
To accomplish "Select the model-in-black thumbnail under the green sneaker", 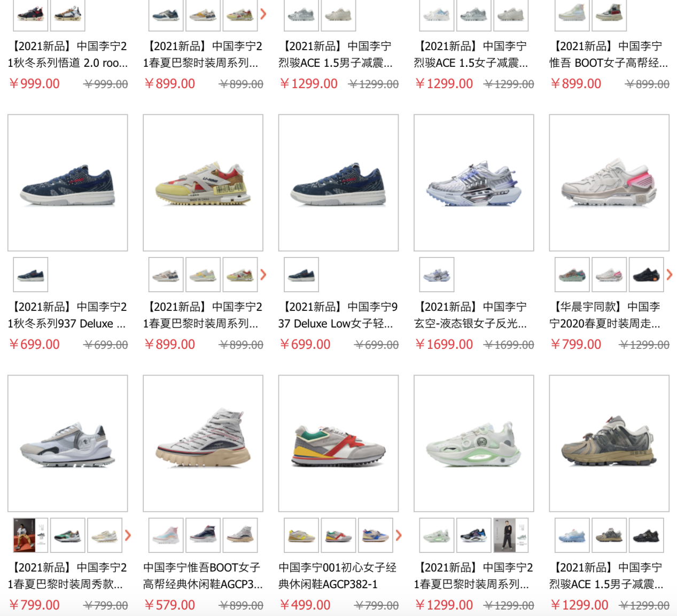I will point(511,535).
